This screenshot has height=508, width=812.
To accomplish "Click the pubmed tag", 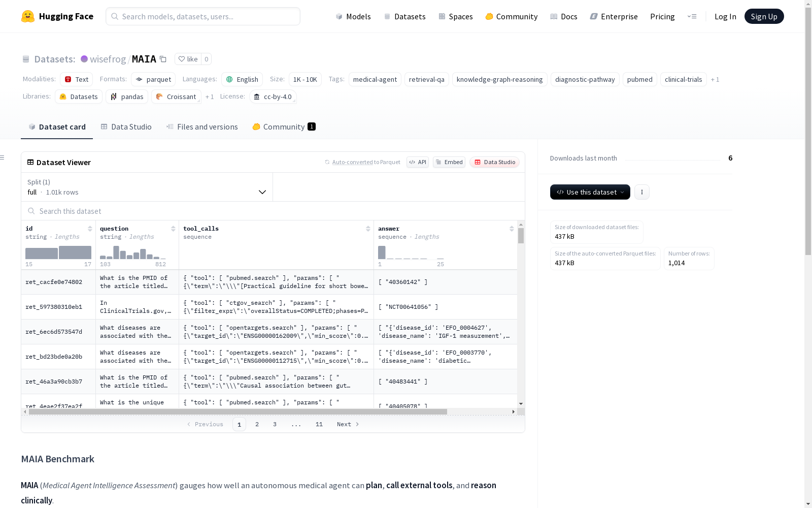I will (x=640, y=79).
